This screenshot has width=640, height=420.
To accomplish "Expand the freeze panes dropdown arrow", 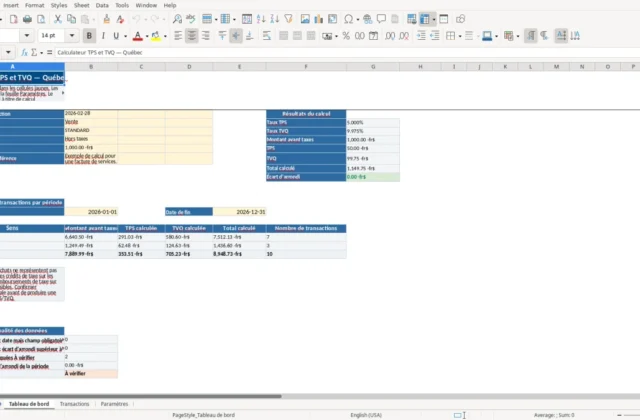I will point(433,20).
